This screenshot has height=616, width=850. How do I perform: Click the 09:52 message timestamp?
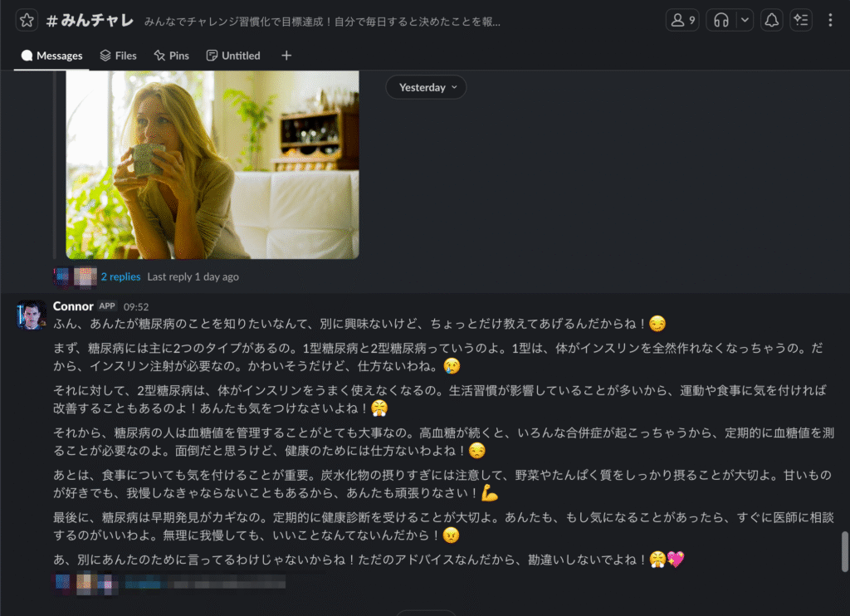pyautogui.click(x=136, y=307)
